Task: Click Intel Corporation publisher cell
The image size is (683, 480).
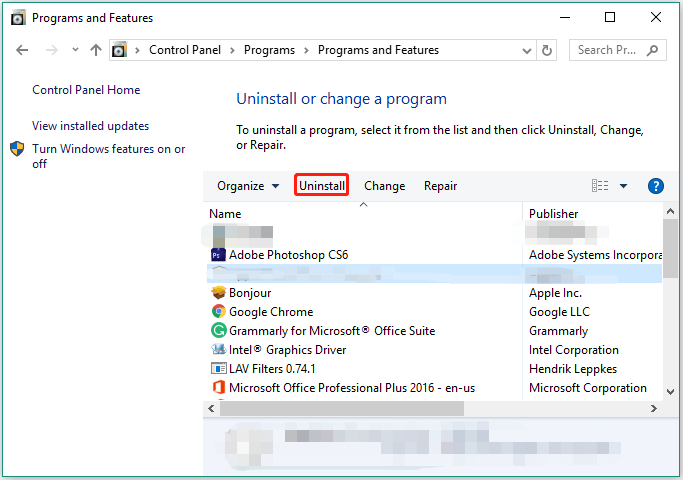Action: click(x=573, y=349)
